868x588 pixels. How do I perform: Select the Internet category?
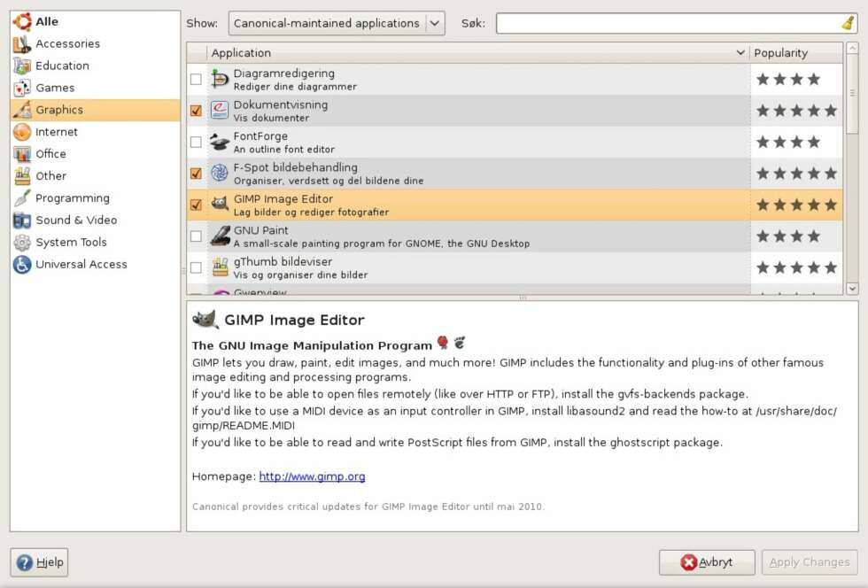[96, 132]
